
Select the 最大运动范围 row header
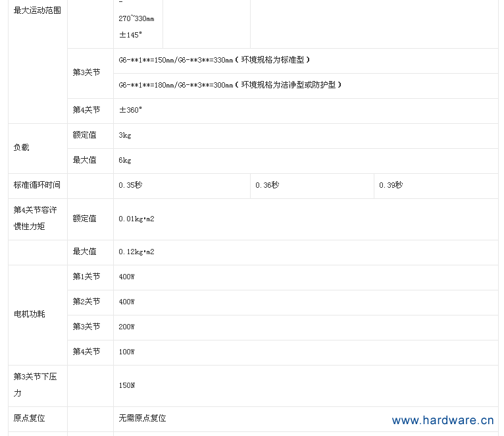tap(37, 11)
